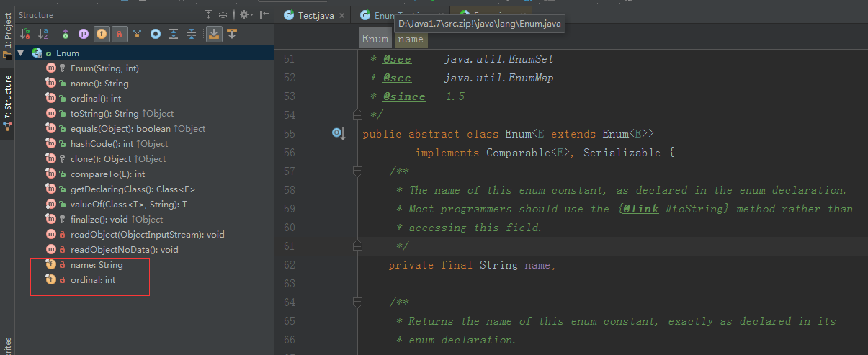Click the Sort Alphabetically icon

[x=44, y=34]
